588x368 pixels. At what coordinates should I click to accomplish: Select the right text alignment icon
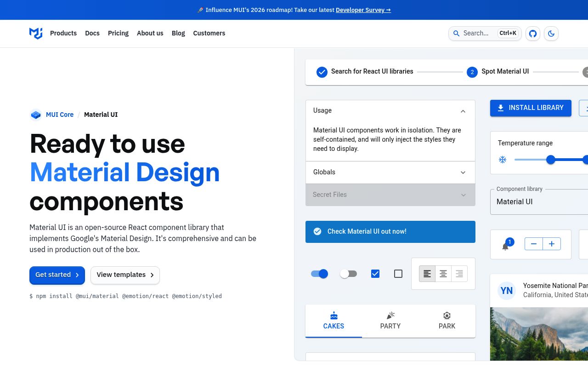459,273
